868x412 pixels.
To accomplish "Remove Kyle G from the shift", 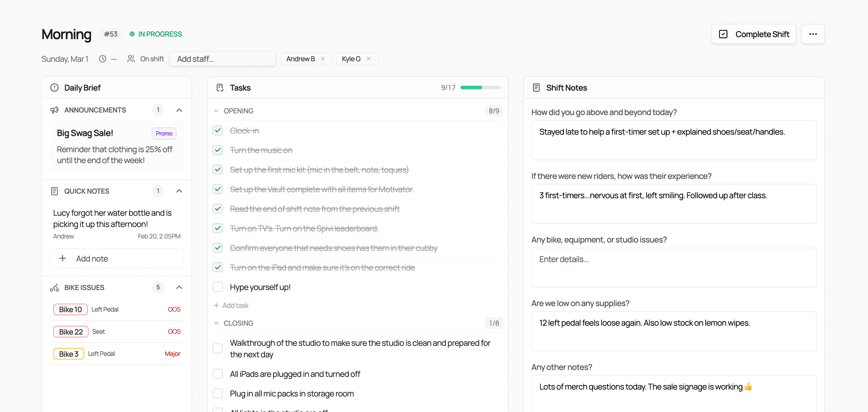I will coord(369,59).
